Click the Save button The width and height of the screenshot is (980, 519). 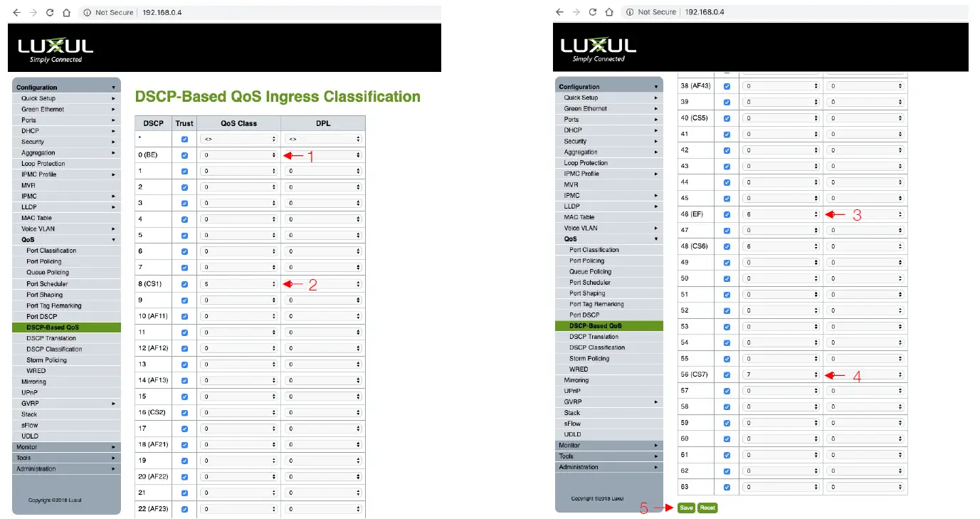[685, 508]
